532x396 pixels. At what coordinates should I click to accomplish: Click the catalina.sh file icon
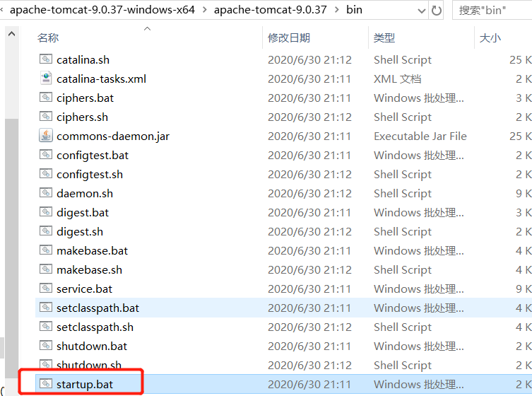46,59
